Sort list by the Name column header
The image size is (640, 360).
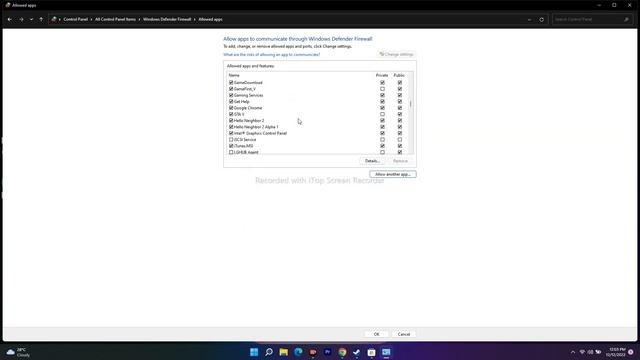pos(234,75)
